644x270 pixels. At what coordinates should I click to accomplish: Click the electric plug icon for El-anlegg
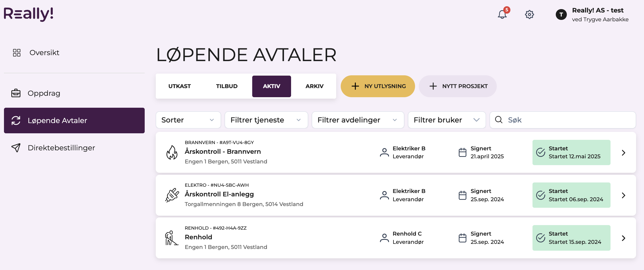tap(172, 195)
